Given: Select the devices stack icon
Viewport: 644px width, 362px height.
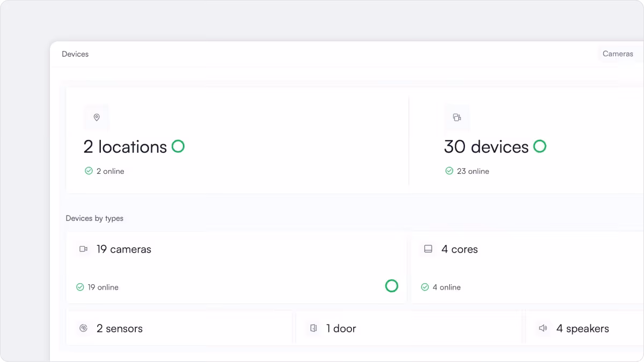Looking at the screenshot, I should pyautogui.click(x=457, y=117).
